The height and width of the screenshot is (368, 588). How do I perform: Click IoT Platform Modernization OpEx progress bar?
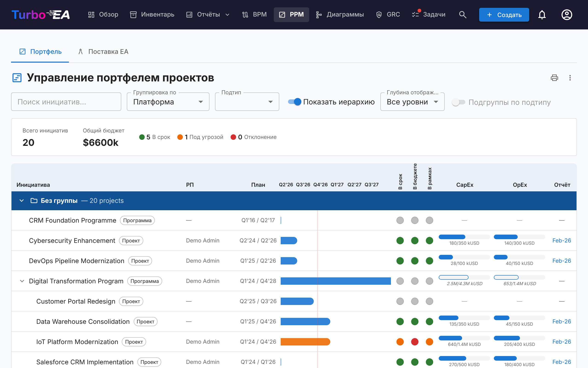point(519,338)
